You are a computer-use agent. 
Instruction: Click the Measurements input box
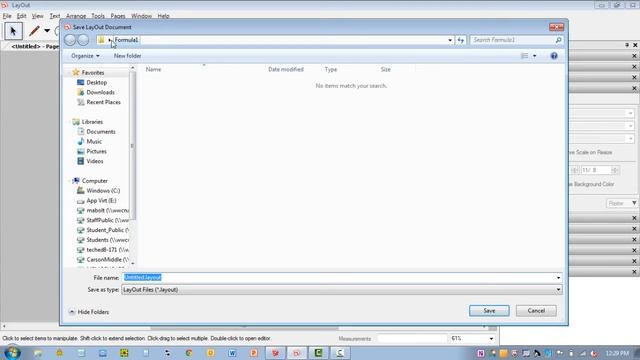click(412, 338)
